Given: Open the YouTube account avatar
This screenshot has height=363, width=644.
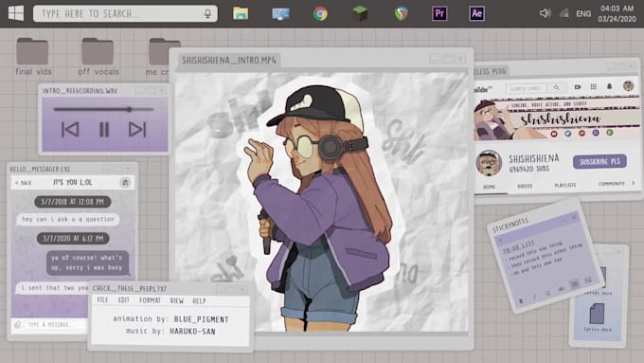Looking at the screenshot, I should (628, 85).
